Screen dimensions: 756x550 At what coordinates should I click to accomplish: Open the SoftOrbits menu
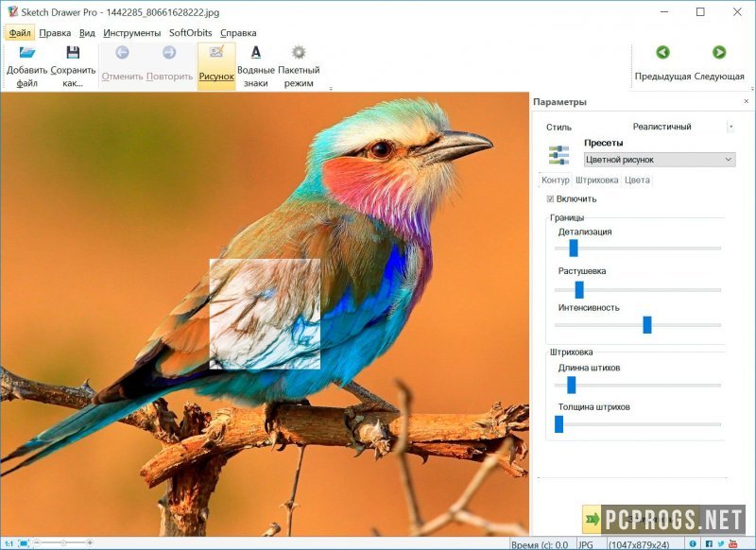(x=191, y=33)
